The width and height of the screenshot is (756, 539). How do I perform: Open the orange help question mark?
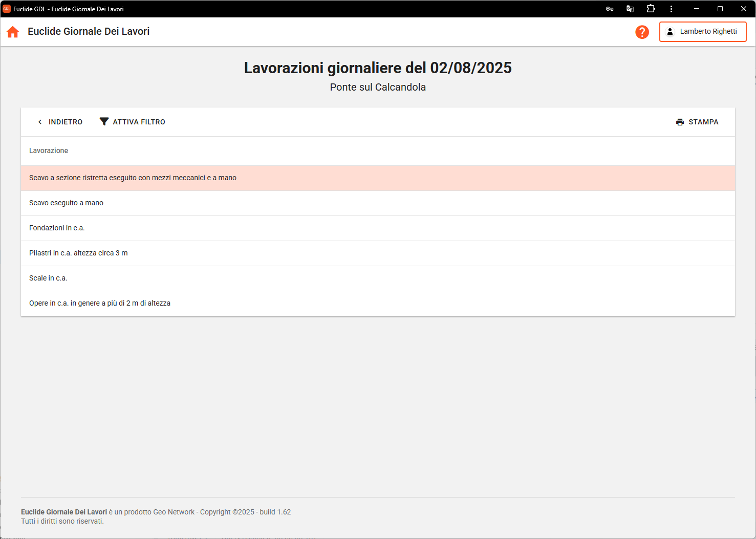642,32
